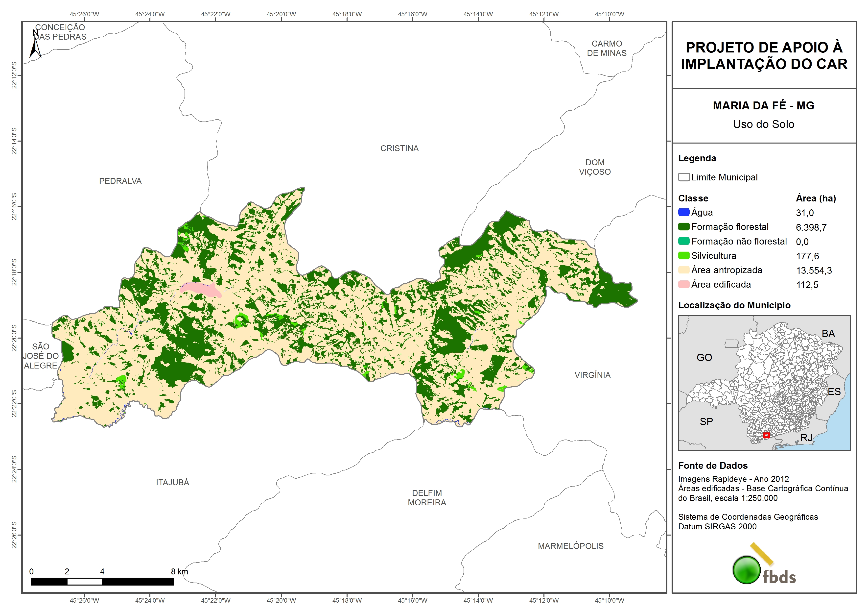Click the pink Área edificada swatch

click(x=683, y=284)
